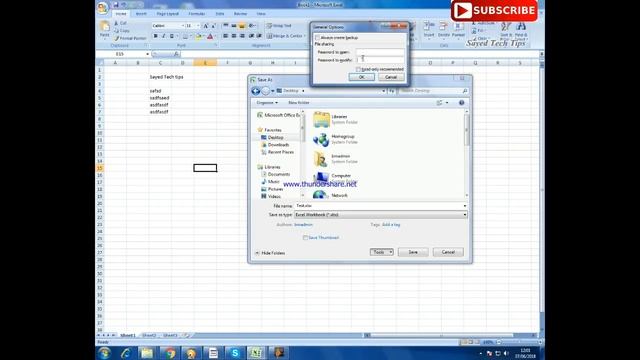This screenshot has width=640, height=360.
Task: Click the Sort & Filter icon
Action: [x=506, y=27]
